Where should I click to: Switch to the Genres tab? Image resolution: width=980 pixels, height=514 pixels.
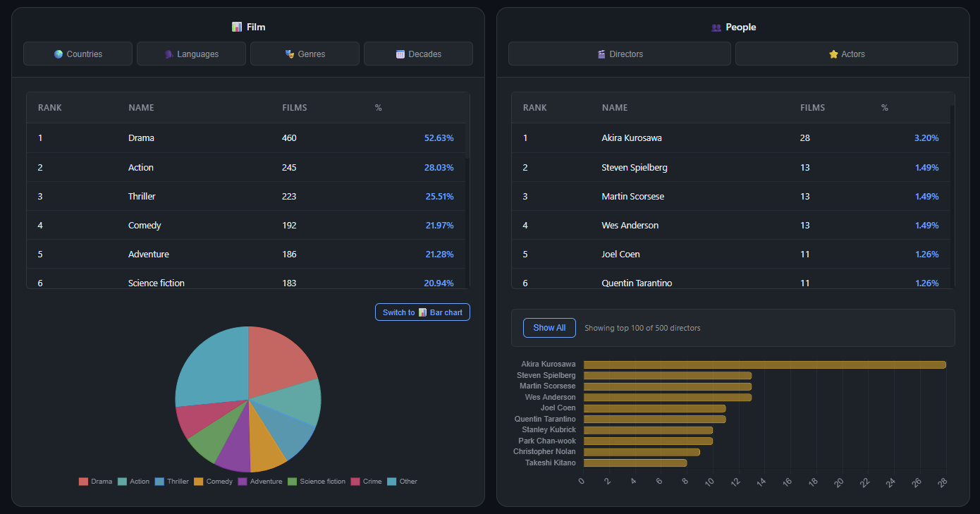[x=305, y=54]
